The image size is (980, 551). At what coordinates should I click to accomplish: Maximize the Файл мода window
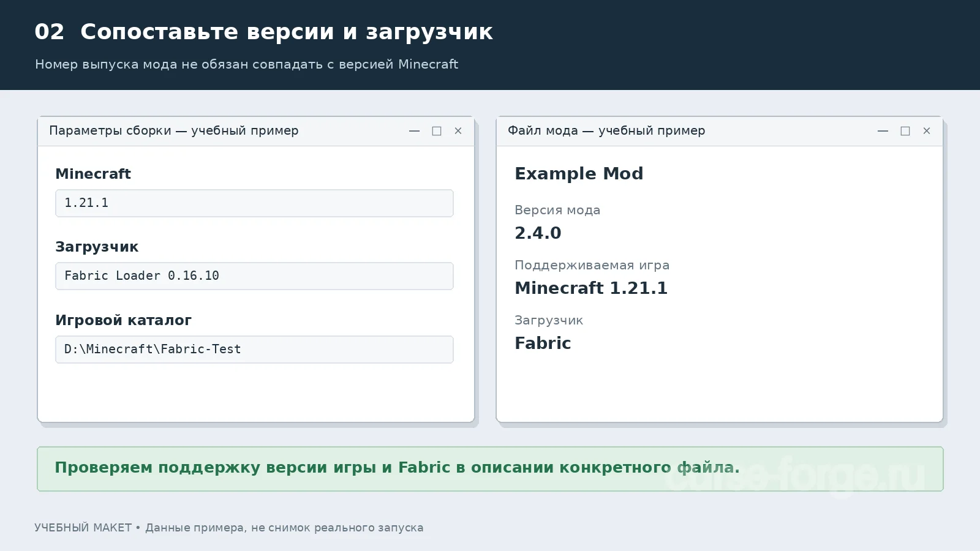coord(905,131)
